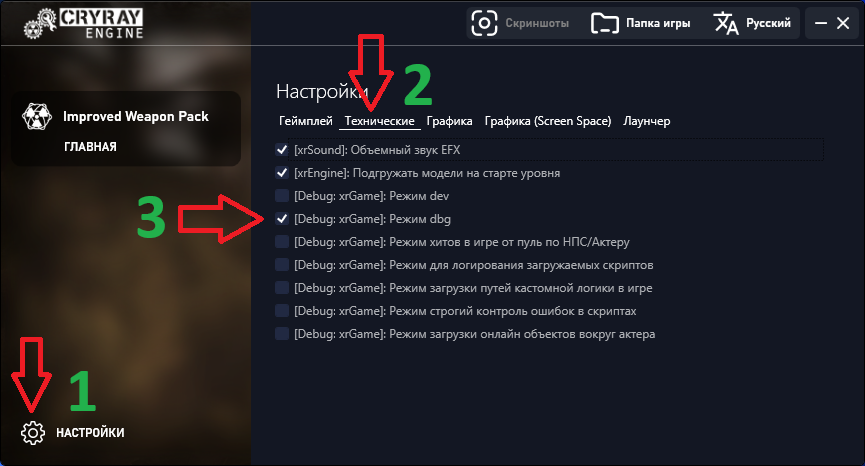Image resolution: width=865 pixels, height=466 pixels.
Task: Close the launcher window
Action: [843, 23]
